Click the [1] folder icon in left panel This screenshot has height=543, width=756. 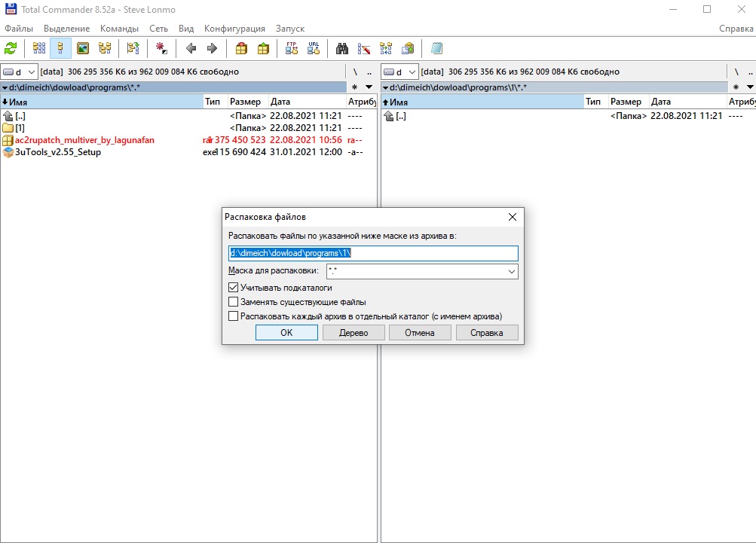(x=8, y=128)
